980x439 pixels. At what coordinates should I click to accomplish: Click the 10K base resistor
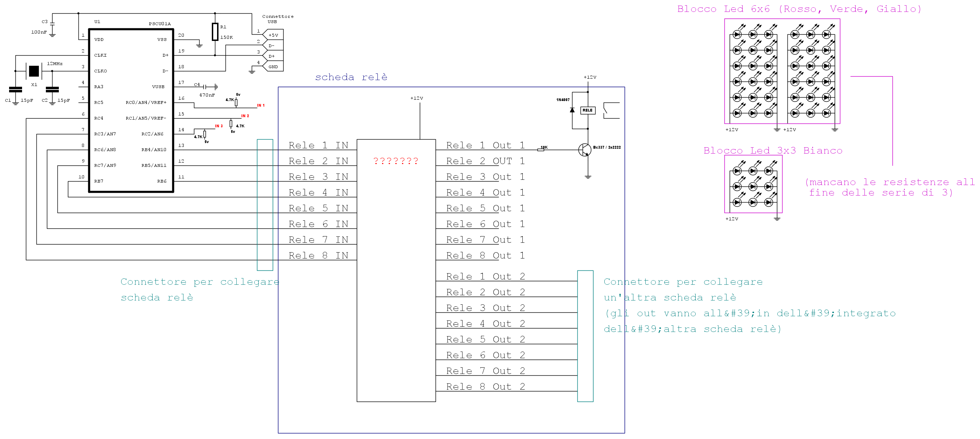point(541,150)
